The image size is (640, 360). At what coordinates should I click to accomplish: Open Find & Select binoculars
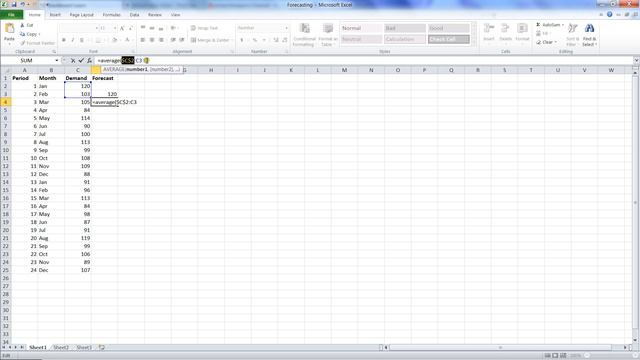coord(589,35)
